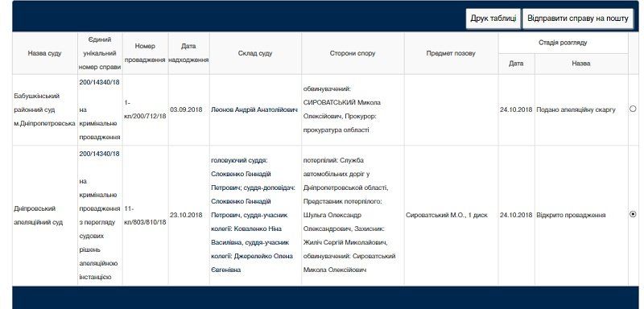The height and width of the screenshot is (309, 644).
Task: Click proceeding number 1-кп/200/712/18
Action: pos(145,109)
